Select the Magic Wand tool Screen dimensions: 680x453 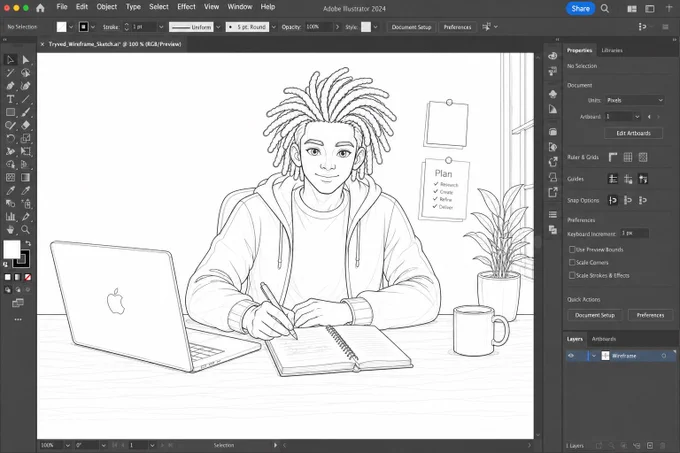pyautogui.click(x=10, y=72)
